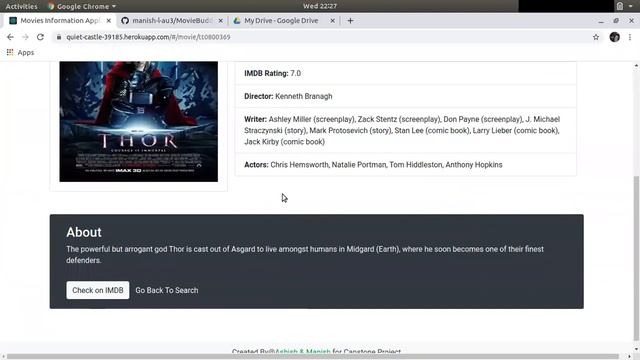This screenshot has width=640, height=360.
Task: Open the Apps grid shortcut in bookmarks bar
Action: [x=20, y=53]
